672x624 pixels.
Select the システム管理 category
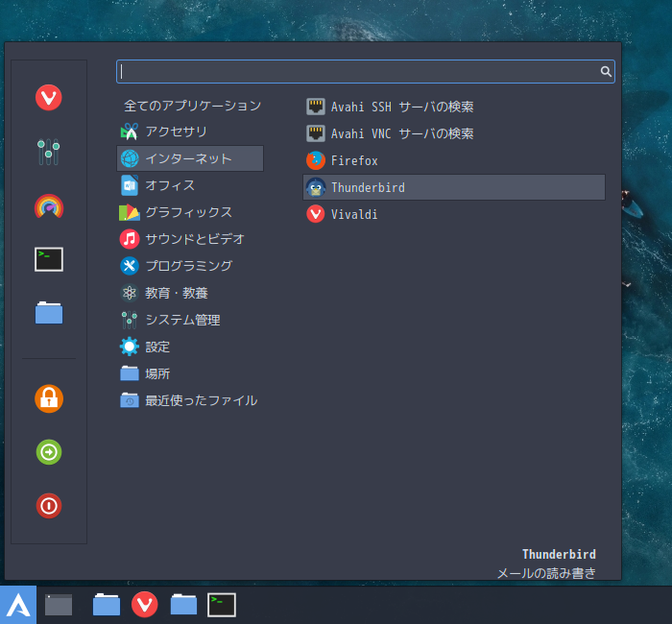[190, 320]
